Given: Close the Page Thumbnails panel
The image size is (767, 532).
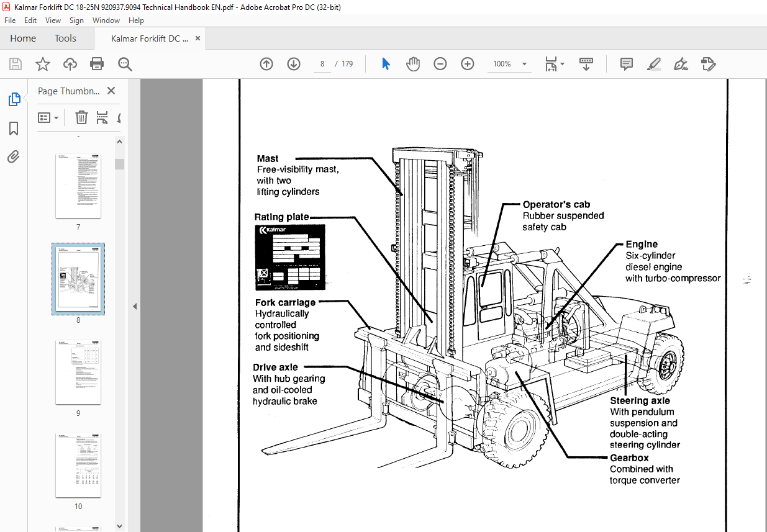Looking at the screenshot, I should [x=111, y=91].
